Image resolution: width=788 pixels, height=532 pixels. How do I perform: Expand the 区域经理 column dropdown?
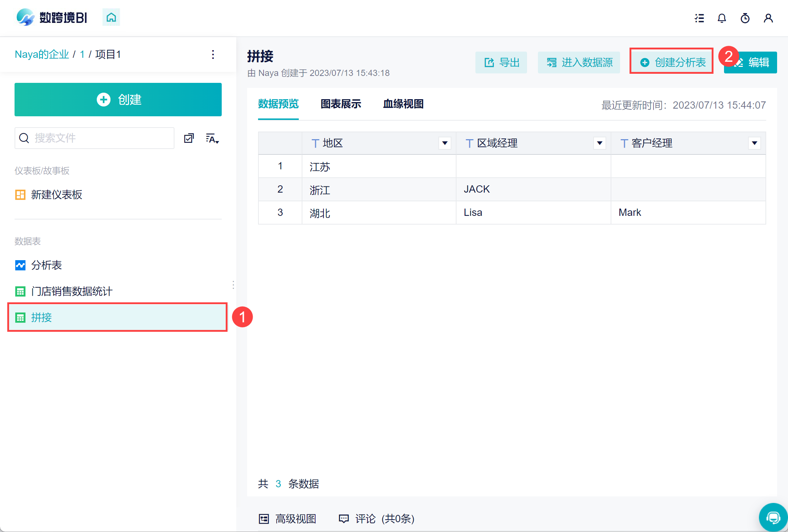point(599,143)
